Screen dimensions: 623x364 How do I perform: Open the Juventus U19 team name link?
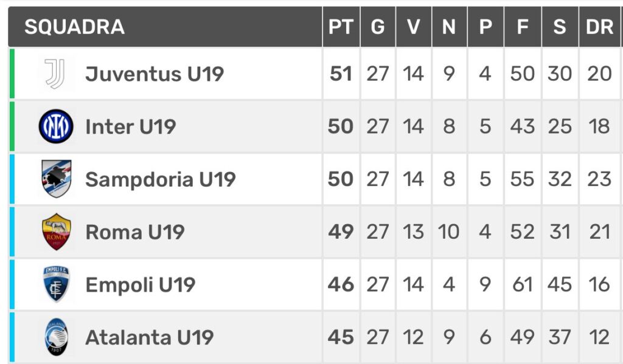click(x=155, y=74)
